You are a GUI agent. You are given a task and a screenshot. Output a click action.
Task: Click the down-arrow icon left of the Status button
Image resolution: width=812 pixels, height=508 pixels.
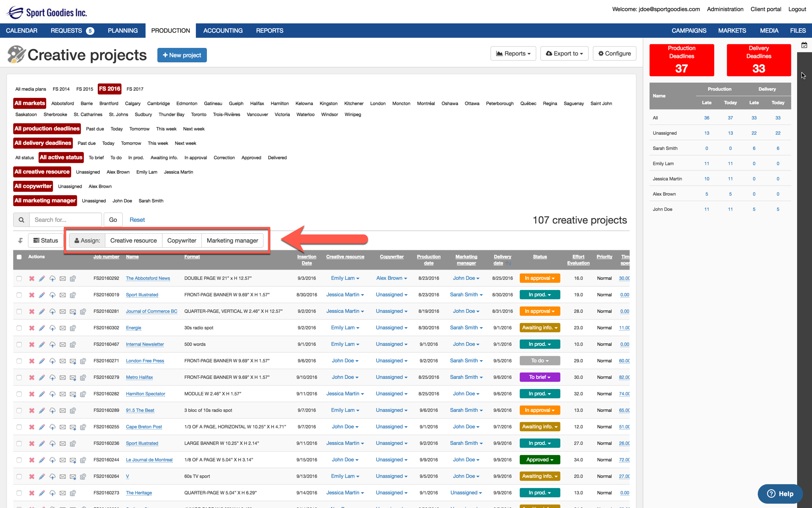[x=20, y=240]
